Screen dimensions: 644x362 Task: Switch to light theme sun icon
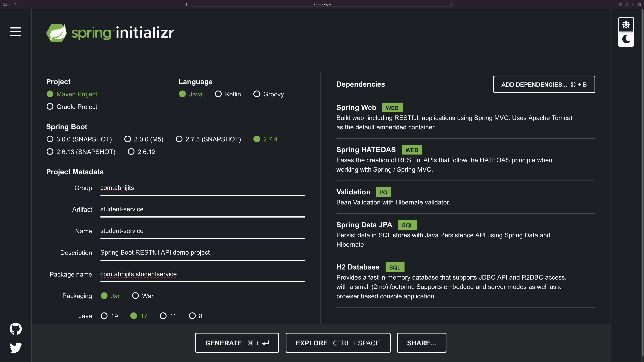[626, 25]
